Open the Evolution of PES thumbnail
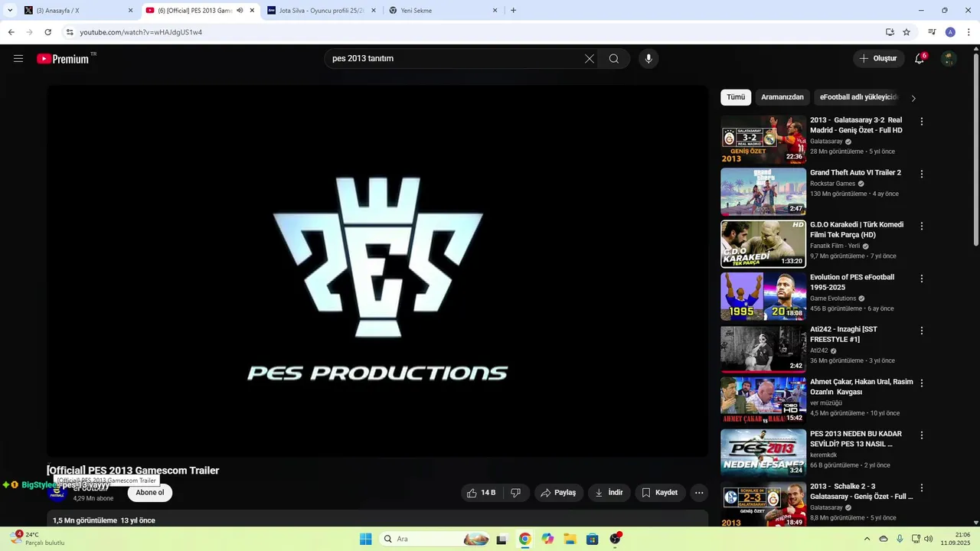This screenshot has height=551, width=980. pos(763,296)
